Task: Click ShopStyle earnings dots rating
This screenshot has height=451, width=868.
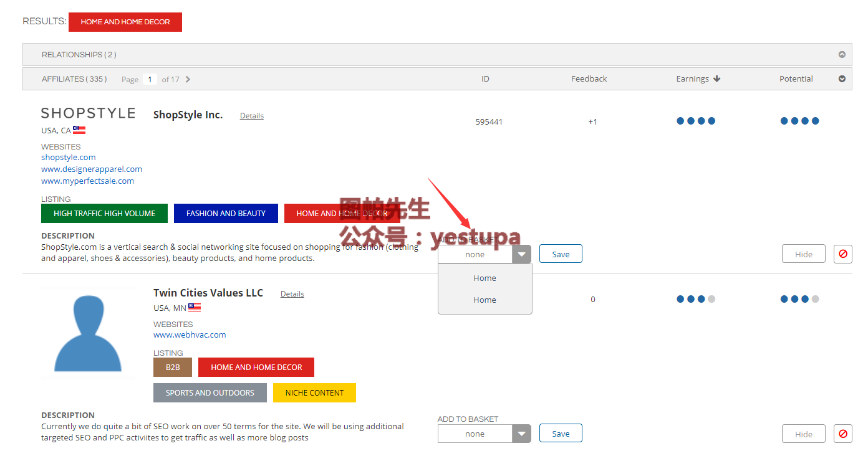Action: [696, 121]
